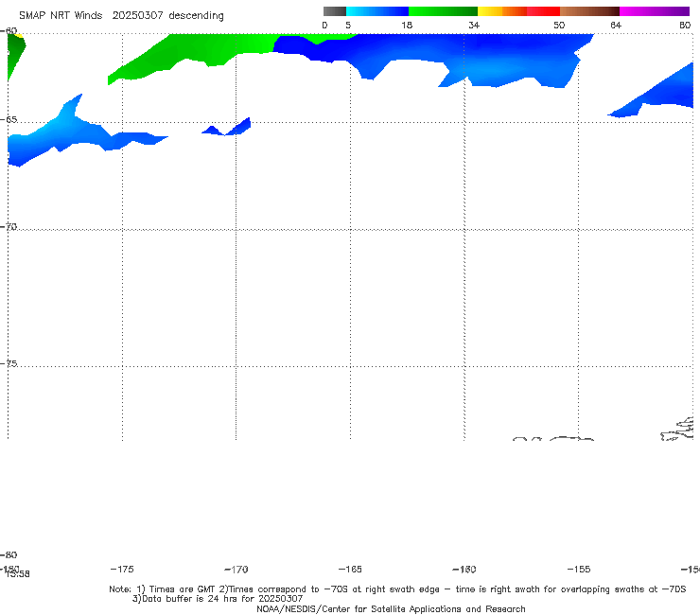Viewport: 700px width, 615px height.
Task: Click the "-155" longitude axis label
Action: pyautogui.click(x=579, y=570)
